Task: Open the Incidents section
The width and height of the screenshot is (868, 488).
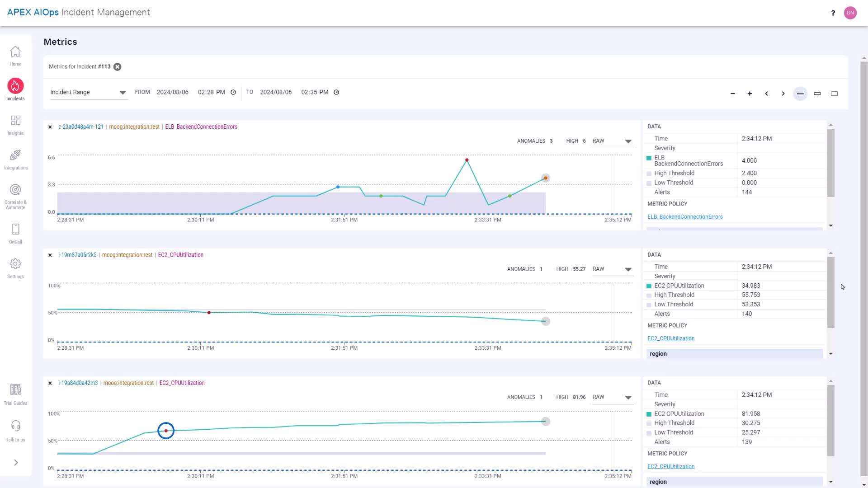Action: point(15,89)
